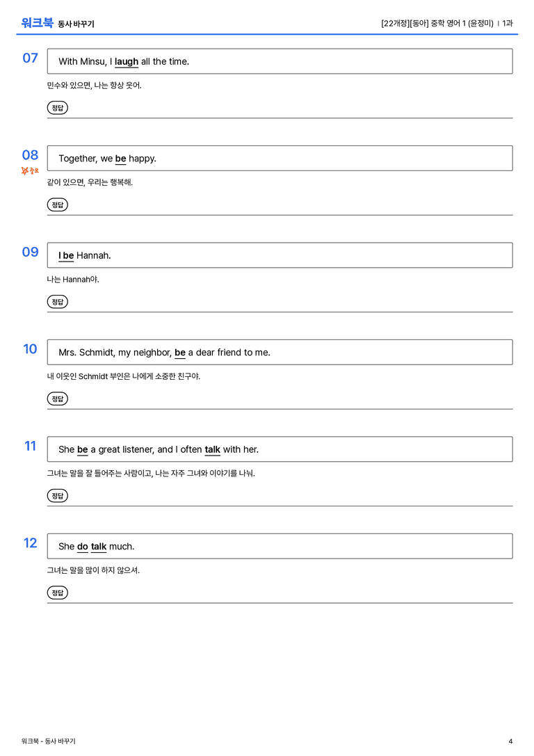Click the answer line below question 12
The height and width of the screenshot is (756, 534).
(280, 602)
